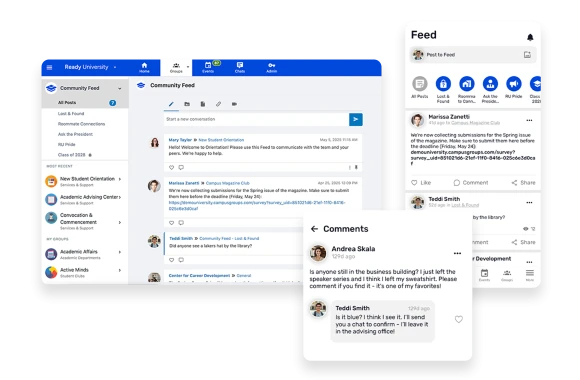Open the Chats tab
The image size is (580, 380).
click(x=240, y=67)
